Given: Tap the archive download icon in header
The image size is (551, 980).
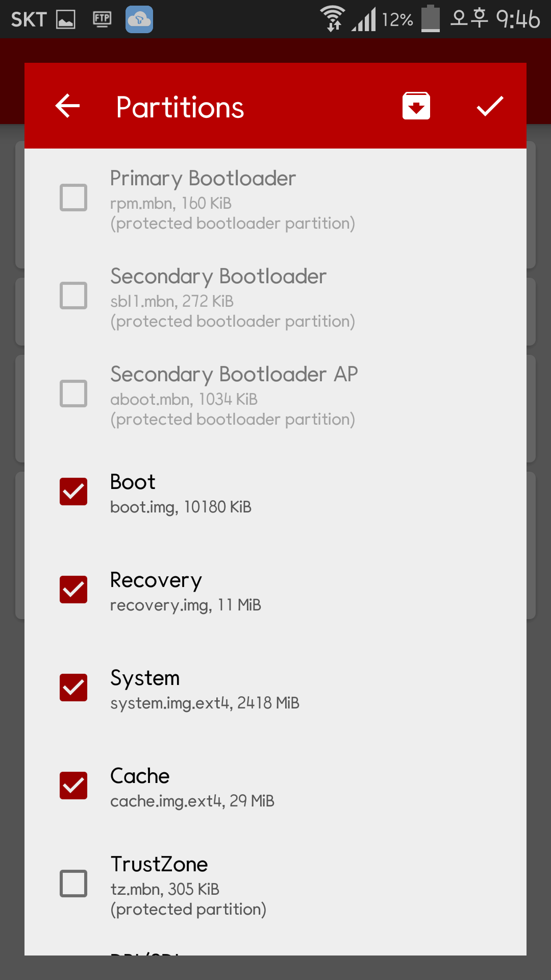Looking at the screenshot, I should (416, 106).
